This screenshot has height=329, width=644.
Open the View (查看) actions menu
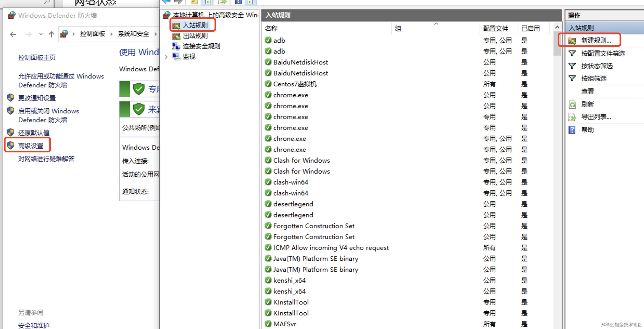coord(587,91)
